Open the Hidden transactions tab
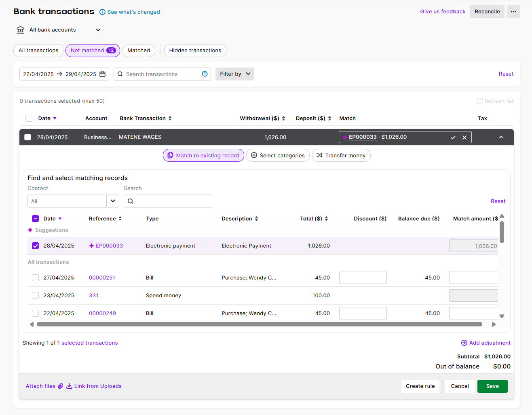This screenshot has width=532, height=415. click(x=195, y=51)
